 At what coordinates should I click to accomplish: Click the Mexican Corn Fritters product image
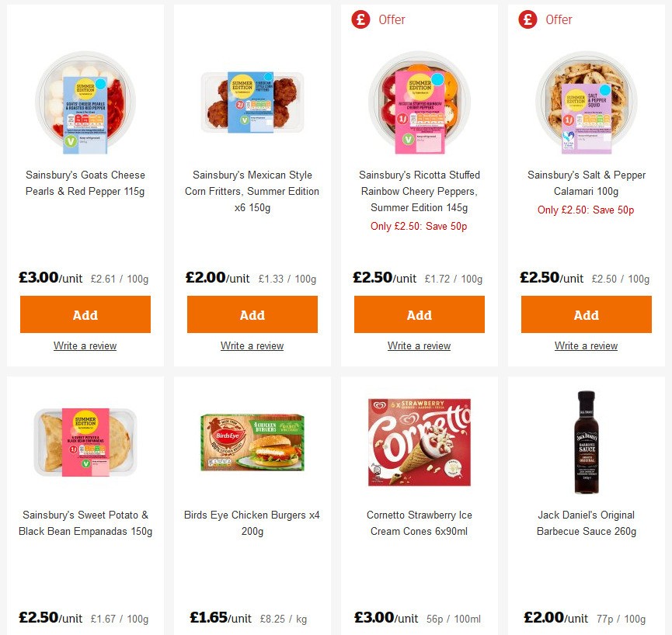coord(252,101)
